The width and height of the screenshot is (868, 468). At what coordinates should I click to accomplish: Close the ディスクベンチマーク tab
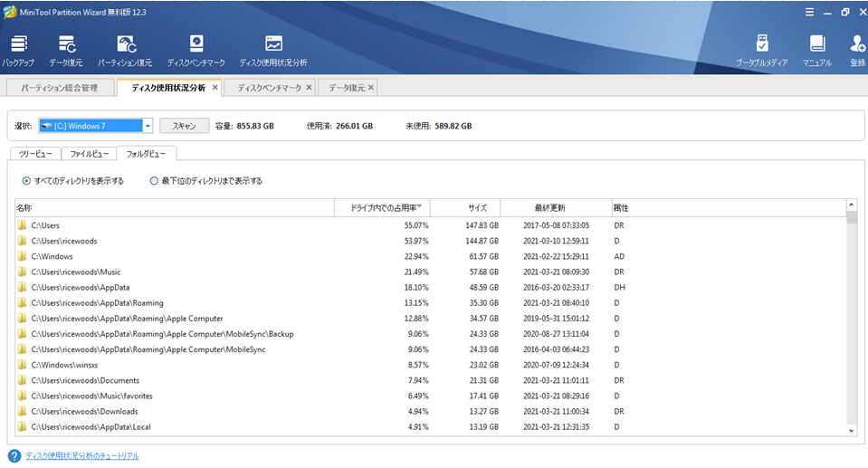coord(309,88)
